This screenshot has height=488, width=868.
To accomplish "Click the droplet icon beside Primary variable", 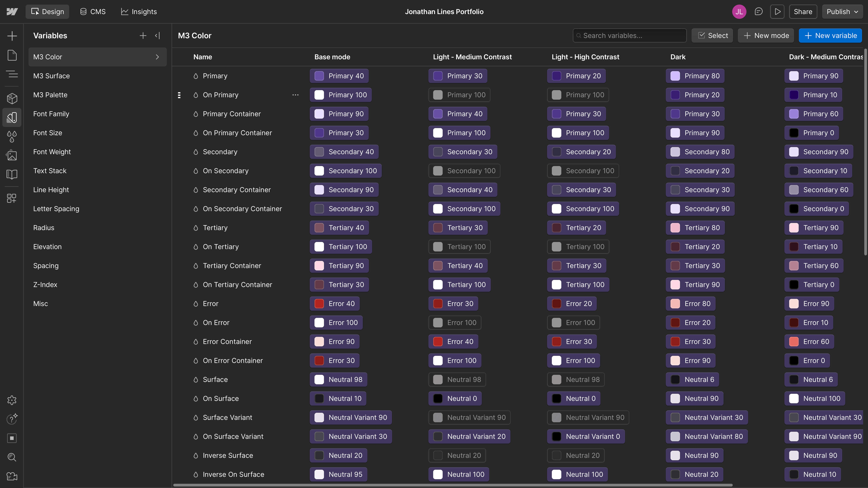I will point(196,76).
